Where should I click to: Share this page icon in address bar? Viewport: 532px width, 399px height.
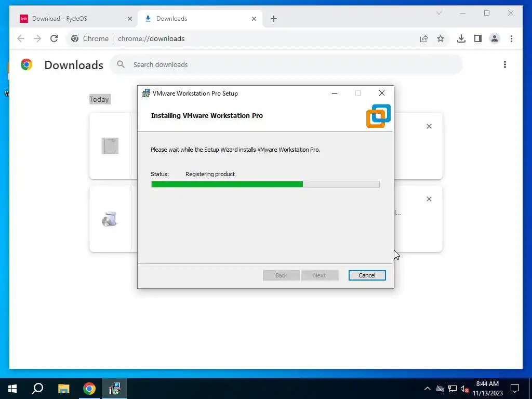coord(424,38)
